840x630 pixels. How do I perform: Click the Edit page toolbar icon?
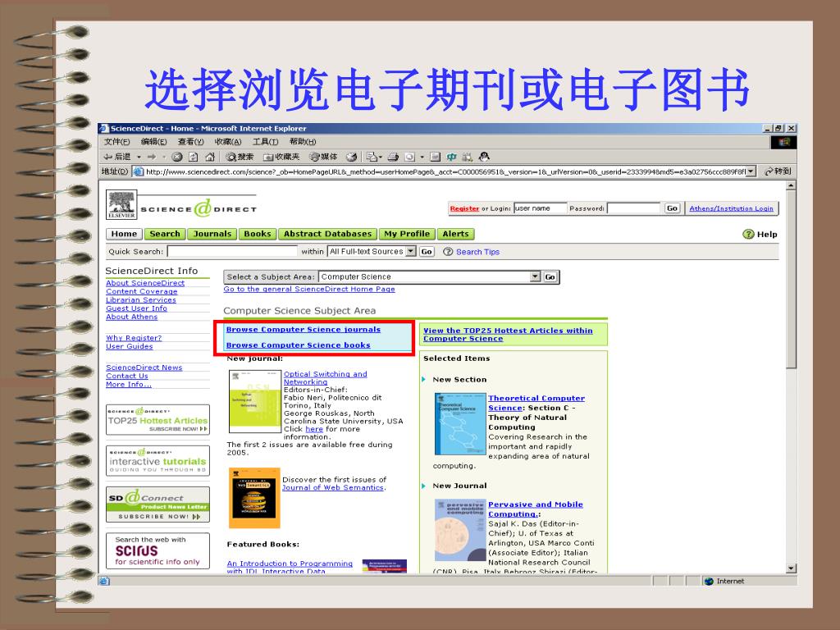[x=410, y=157]
